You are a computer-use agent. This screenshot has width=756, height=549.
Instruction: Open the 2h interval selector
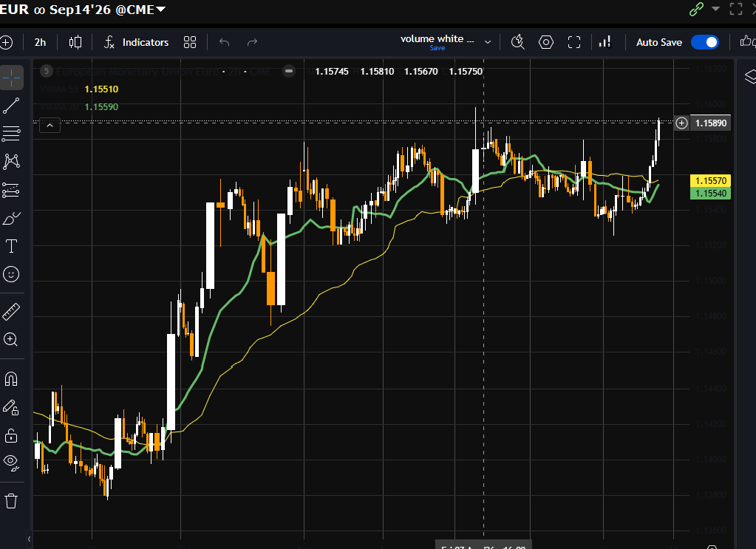(x=40, y=42)
